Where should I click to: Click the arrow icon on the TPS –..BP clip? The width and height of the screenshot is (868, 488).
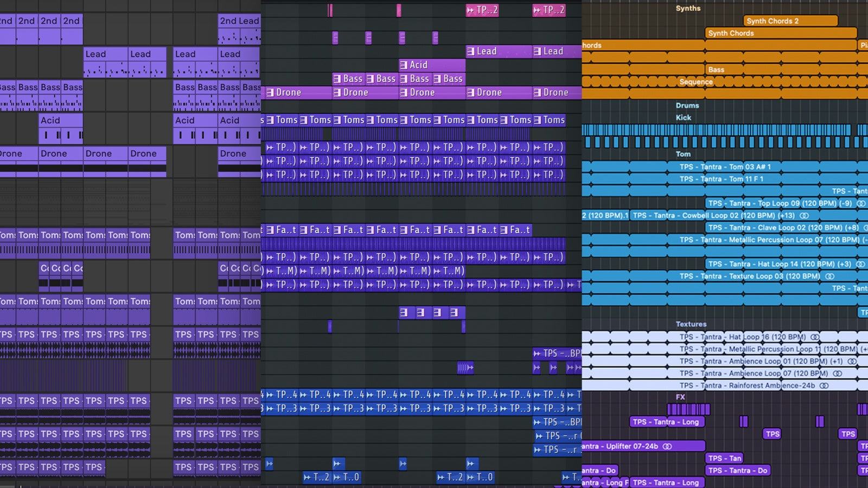(536, 354)
